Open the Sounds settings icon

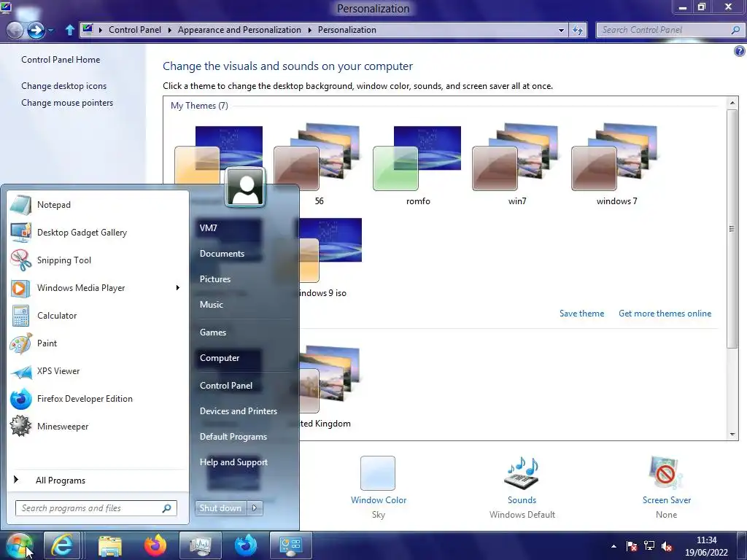(x=522, y=473)
